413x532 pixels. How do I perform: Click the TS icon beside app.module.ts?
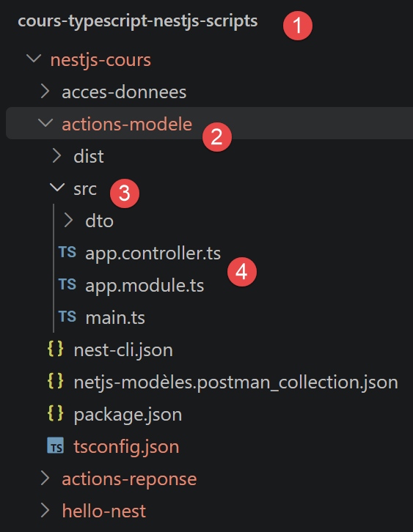pyautogui.click(x=67, y=284)
